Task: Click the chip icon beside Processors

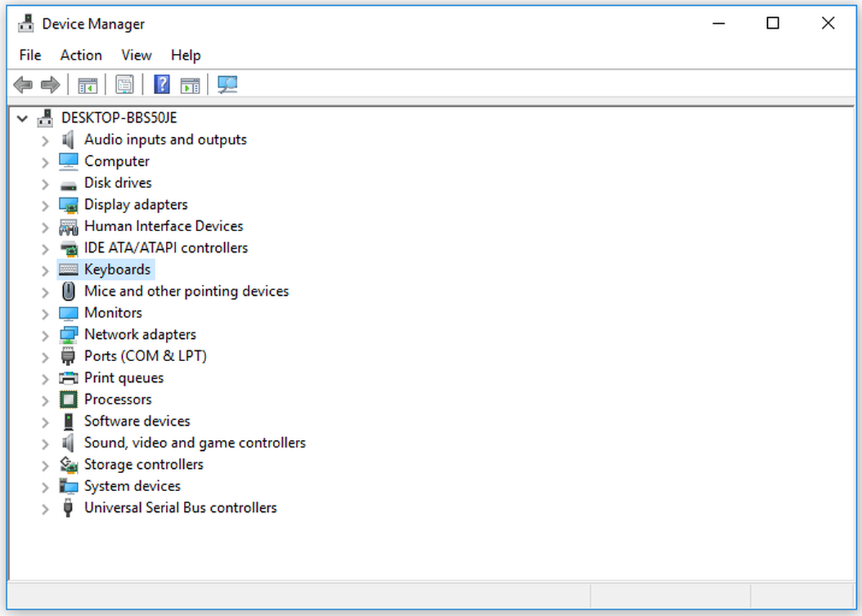Action: pos(68,399)
